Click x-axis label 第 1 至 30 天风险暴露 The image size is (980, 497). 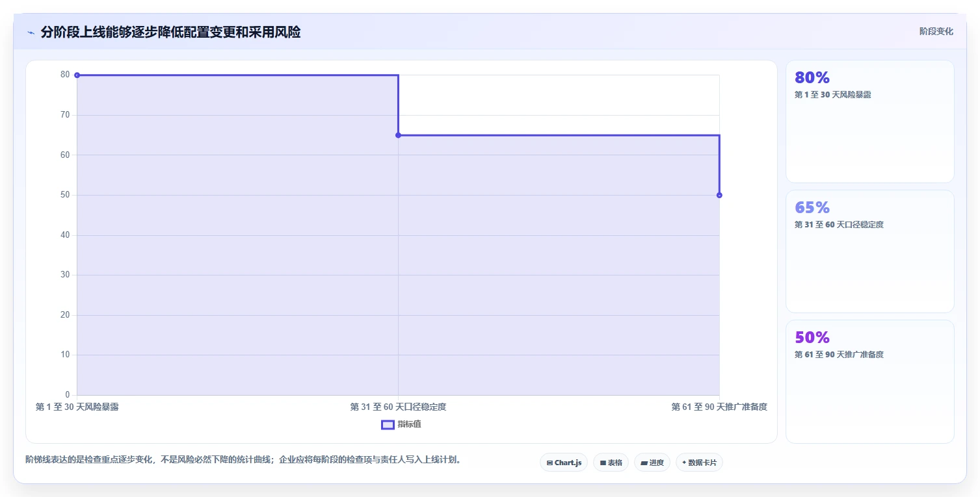[x=77, y=407]
